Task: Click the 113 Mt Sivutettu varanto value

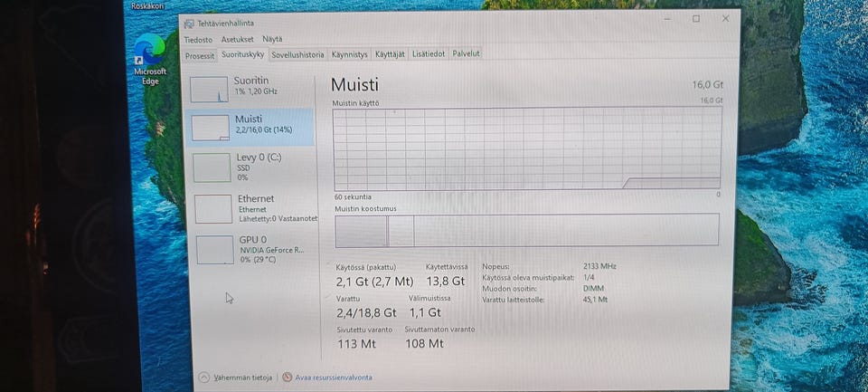Action: 356,344
